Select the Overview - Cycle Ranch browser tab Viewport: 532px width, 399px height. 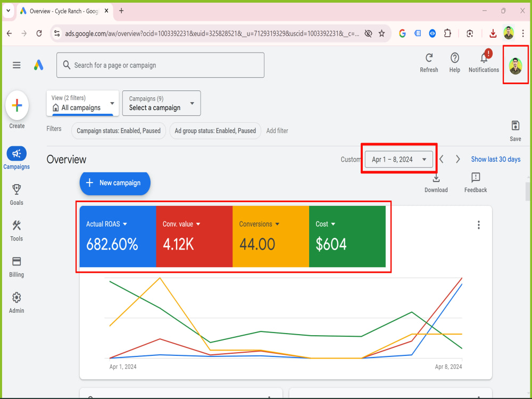coord(63,11)
